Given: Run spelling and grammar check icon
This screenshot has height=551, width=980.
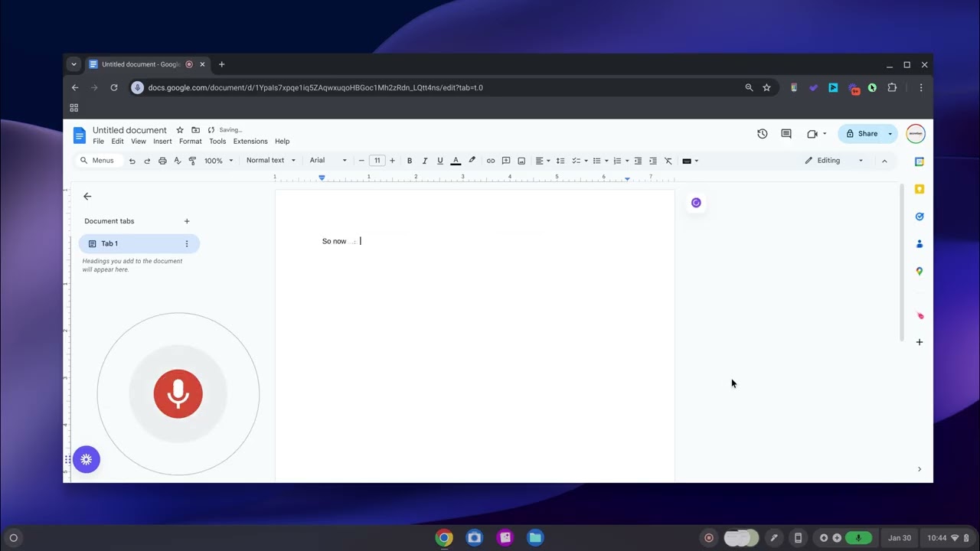Looking at the screenshot, I should (177, 161).
